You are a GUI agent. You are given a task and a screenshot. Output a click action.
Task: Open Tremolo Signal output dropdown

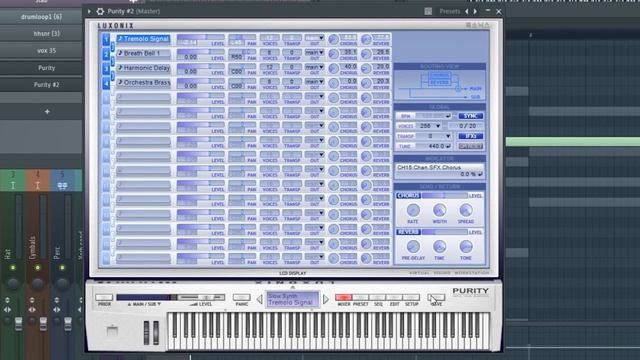[x=314, y=38]
